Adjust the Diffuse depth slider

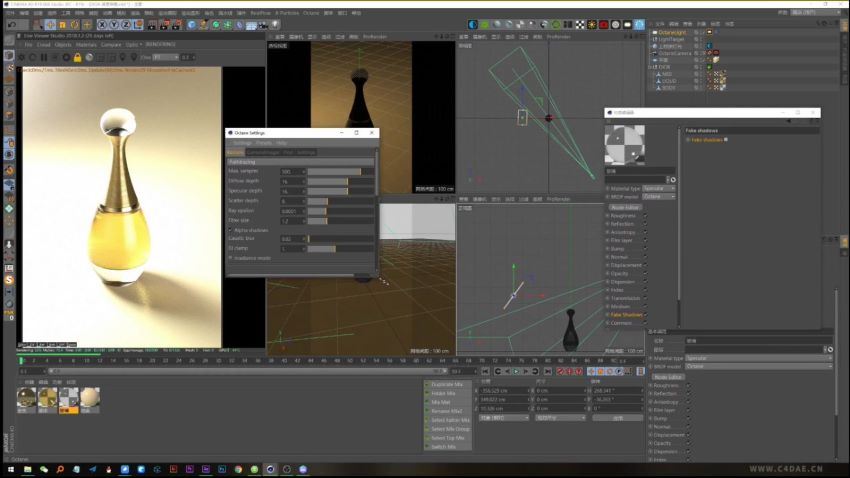(340, 181)
